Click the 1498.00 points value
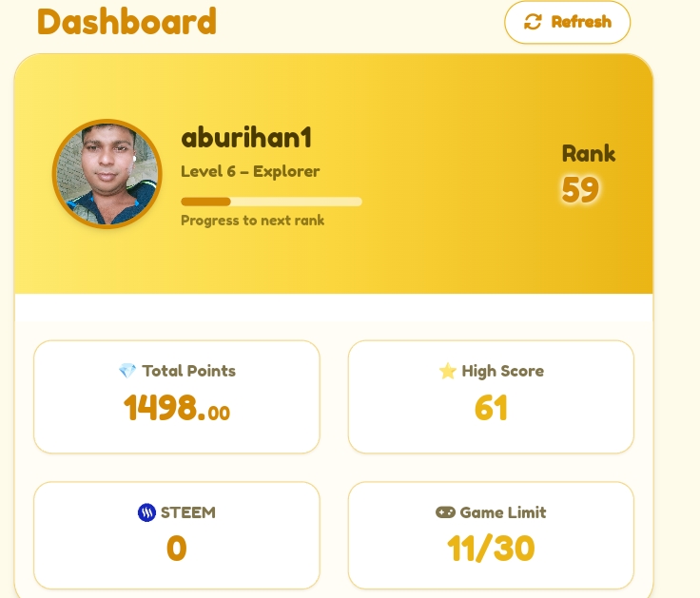This screenshot has height=598, width=700. 177,408
